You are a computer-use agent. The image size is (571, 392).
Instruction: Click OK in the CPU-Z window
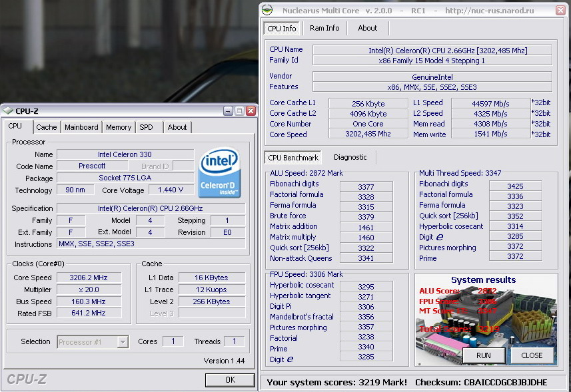(x=230, y=380)
